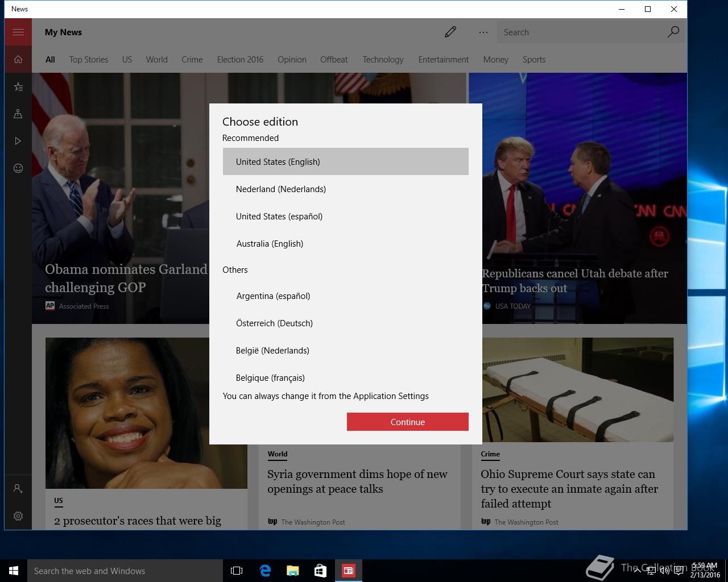Open Task View on the taskbar
This screenshot has height=582, width=728.
click(237, 571)
